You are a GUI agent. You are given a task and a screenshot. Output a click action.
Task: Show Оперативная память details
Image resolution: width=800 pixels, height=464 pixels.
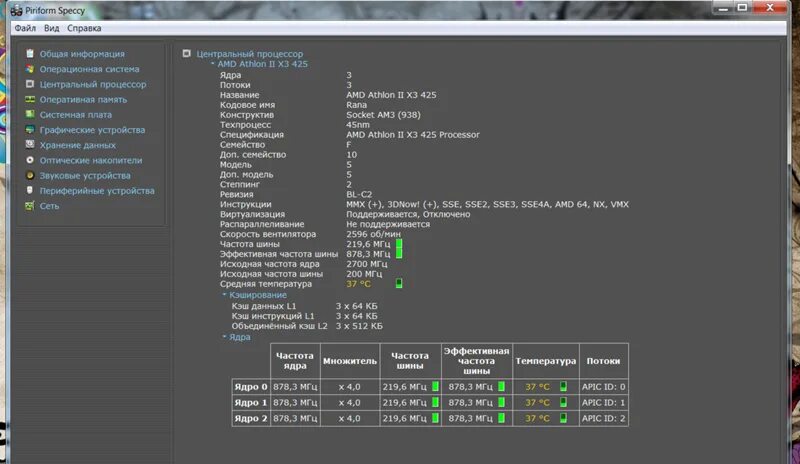pyautogui.click(x=83, y=100)
